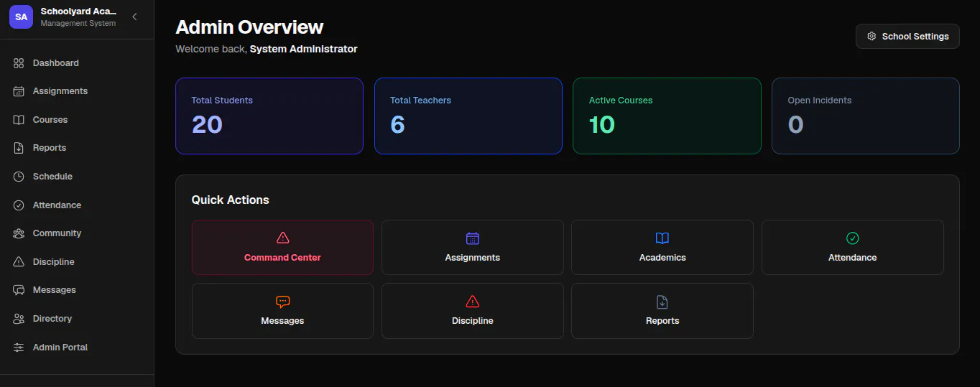Click the Open Incidents stat card
The height and width of the screenshot is (387, 980).
866,116
